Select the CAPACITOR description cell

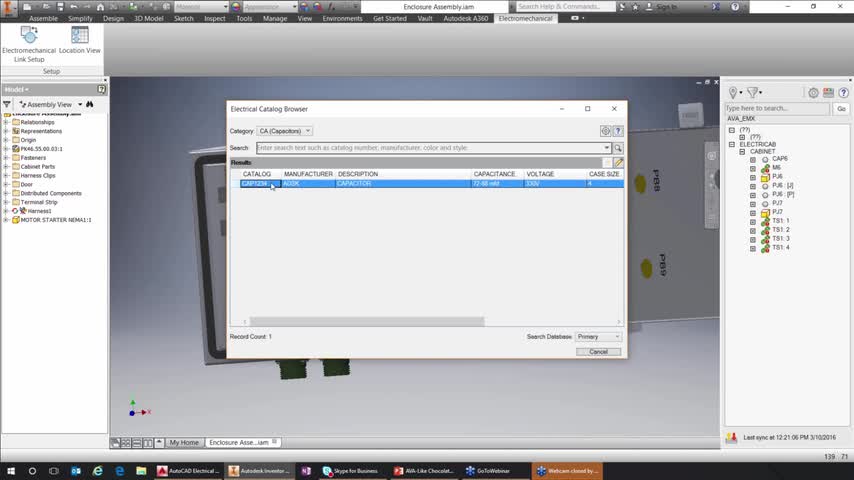click(x=403, y=184)
